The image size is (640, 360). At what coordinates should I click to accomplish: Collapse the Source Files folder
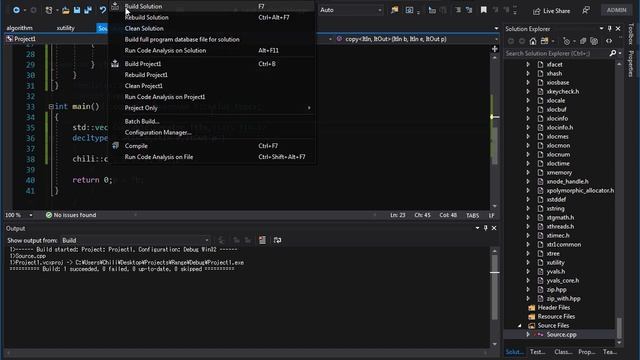point(520,326)
